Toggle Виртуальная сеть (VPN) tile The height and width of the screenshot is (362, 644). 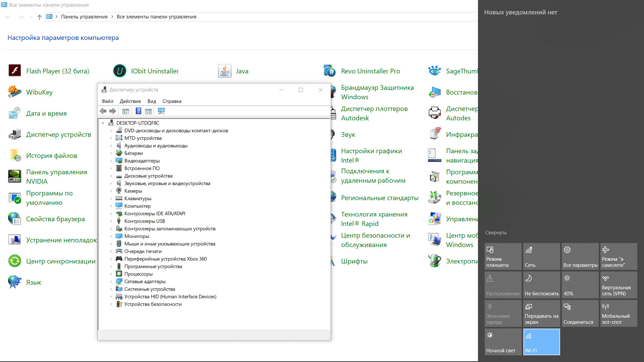tap(619, 285)
